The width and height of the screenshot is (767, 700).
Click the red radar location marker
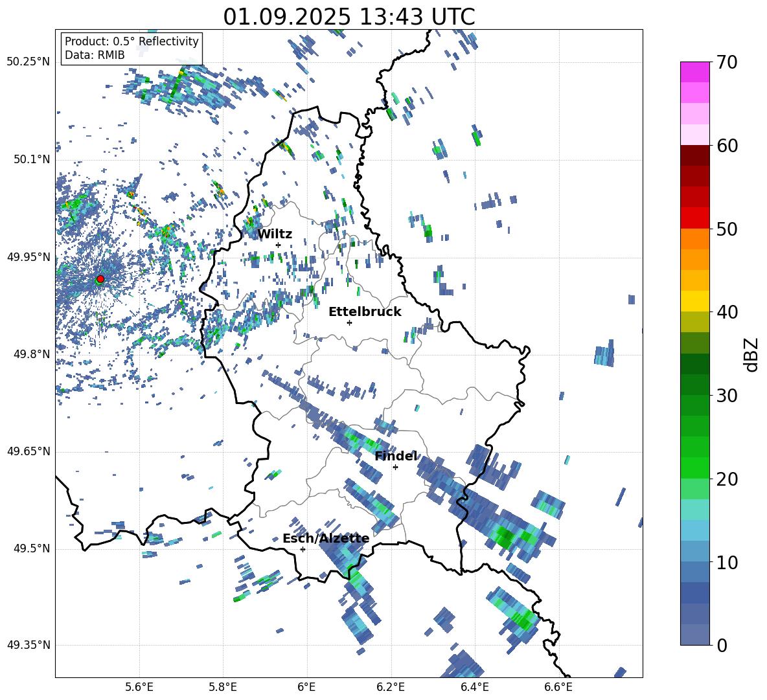tap(100, 279)
